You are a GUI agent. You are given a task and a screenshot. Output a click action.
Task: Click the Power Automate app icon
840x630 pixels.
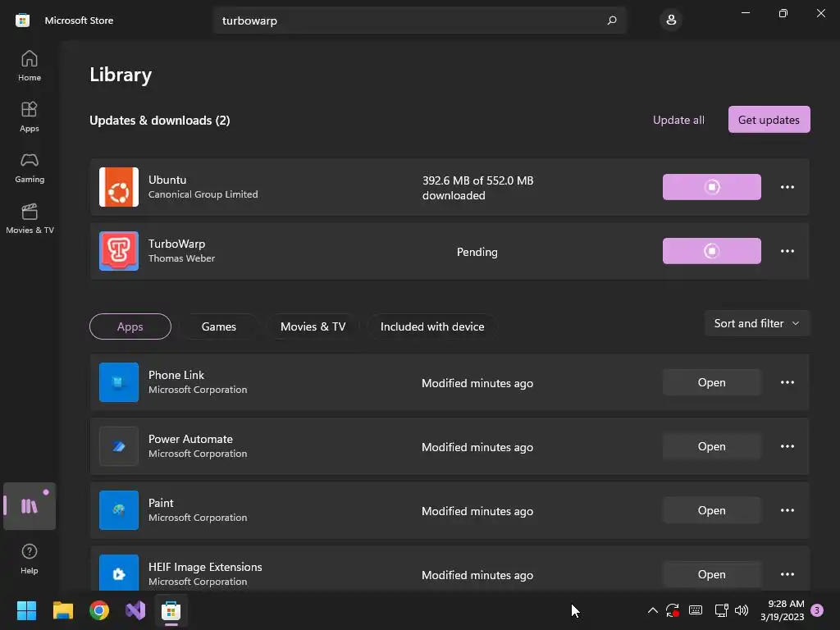[119, 446]
